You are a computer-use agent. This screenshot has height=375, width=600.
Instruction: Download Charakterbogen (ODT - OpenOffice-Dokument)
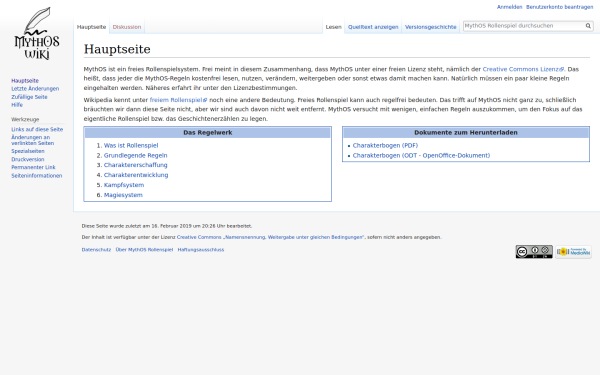tap(421, 155)
